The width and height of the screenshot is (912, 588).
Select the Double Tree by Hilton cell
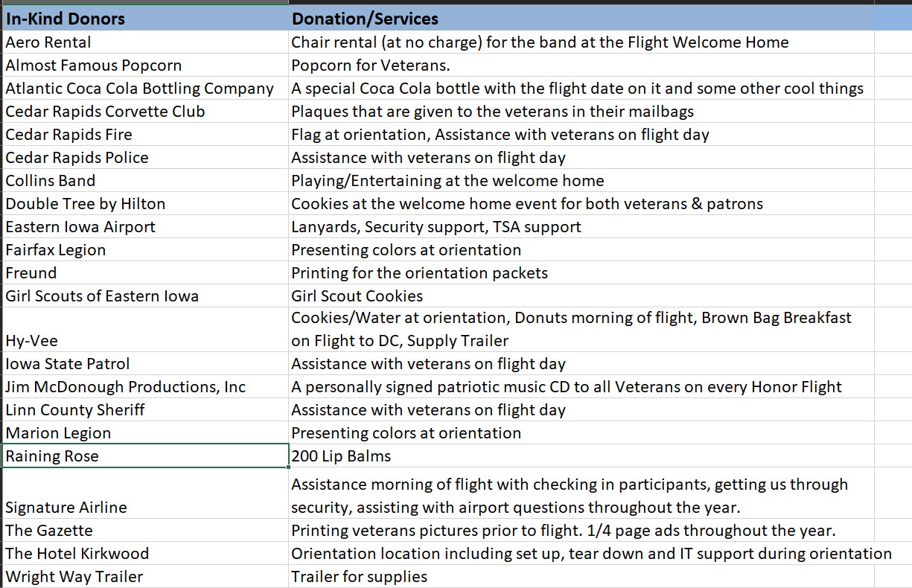[145, 204]
